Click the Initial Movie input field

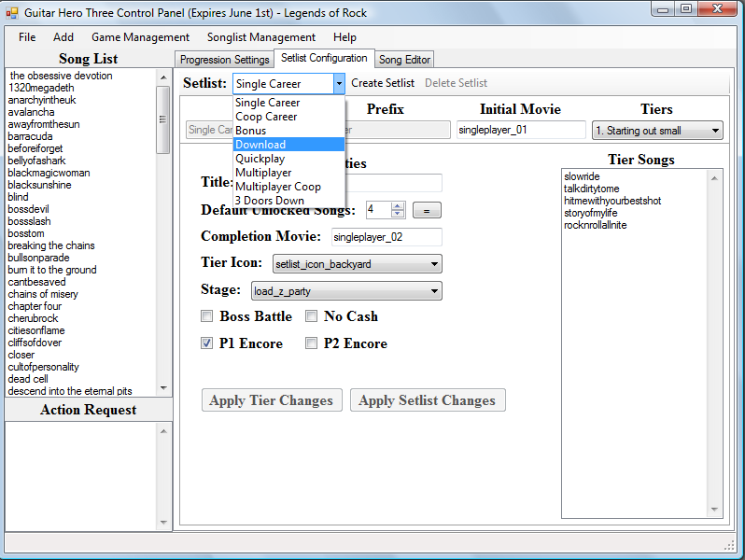pos(521,130)
